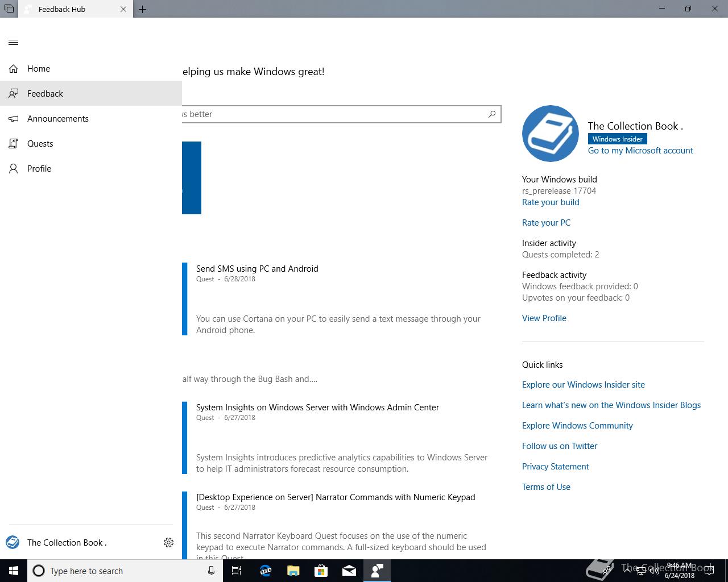Click the blue banner tile
Screen dimensions: 728x582
(192, 178)
